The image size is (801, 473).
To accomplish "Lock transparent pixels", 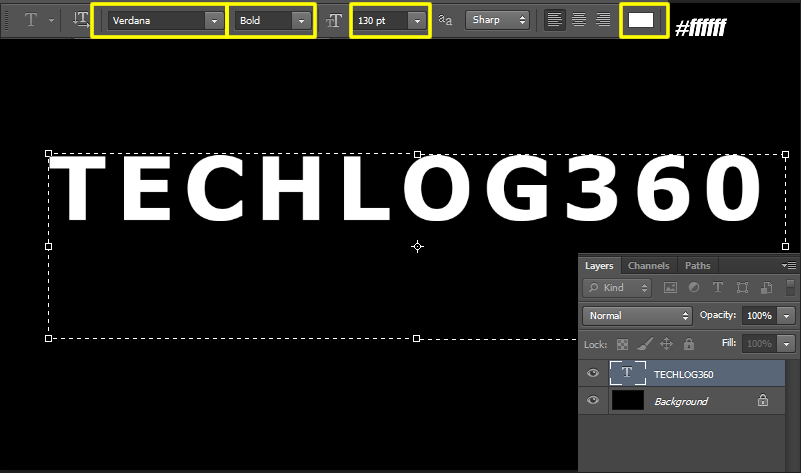I will coord(622,344).
